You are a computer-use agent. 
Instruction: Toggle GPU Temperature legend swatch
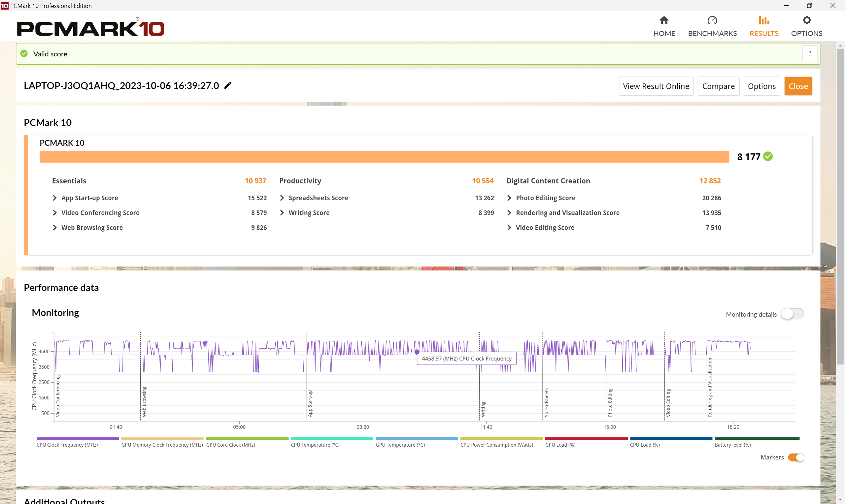(417, 438)
